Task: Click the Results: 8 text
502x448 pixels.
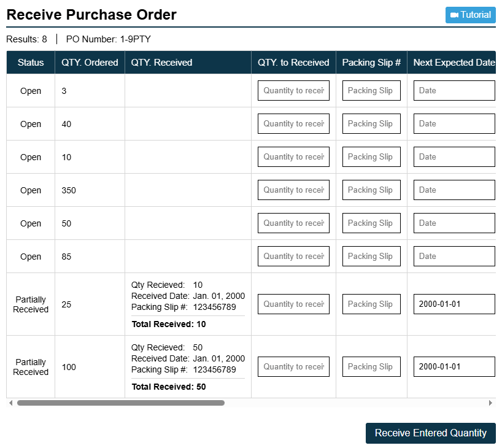Action: (26, 39)
